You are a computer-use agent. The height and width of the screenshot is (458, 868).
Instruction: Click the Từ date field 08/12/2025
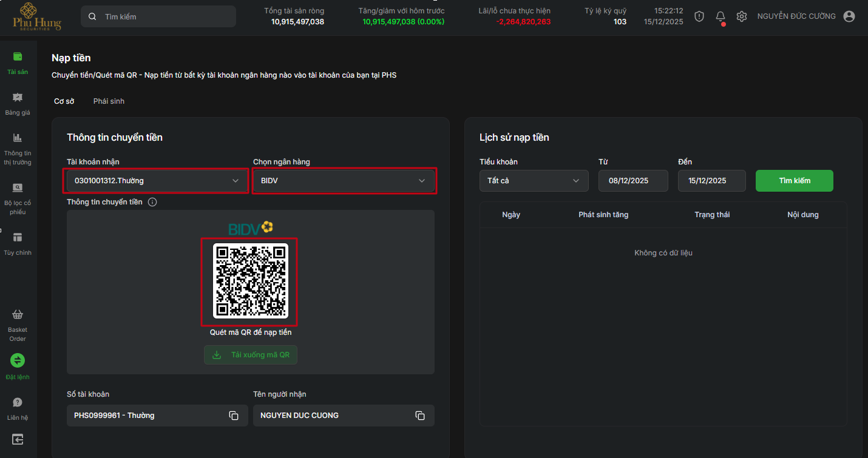point(632,181)
